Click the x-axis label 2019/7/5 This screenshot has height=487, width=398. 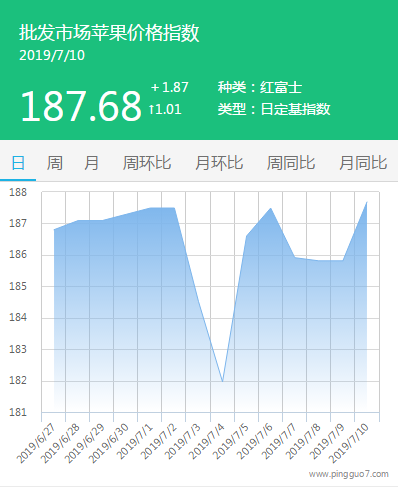coord(231,442)
